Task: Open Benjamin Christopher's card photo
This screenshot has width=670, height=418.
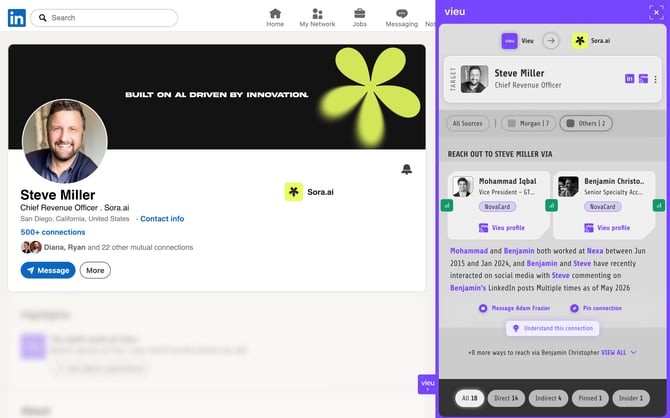Action: pos(568,186)
